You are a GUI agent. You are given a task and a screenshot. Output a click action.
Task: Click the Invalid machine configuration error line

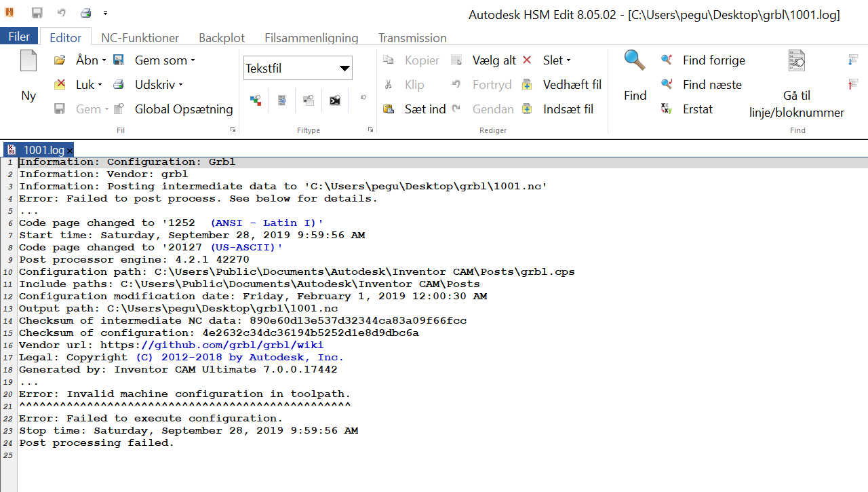click(184, 394)
